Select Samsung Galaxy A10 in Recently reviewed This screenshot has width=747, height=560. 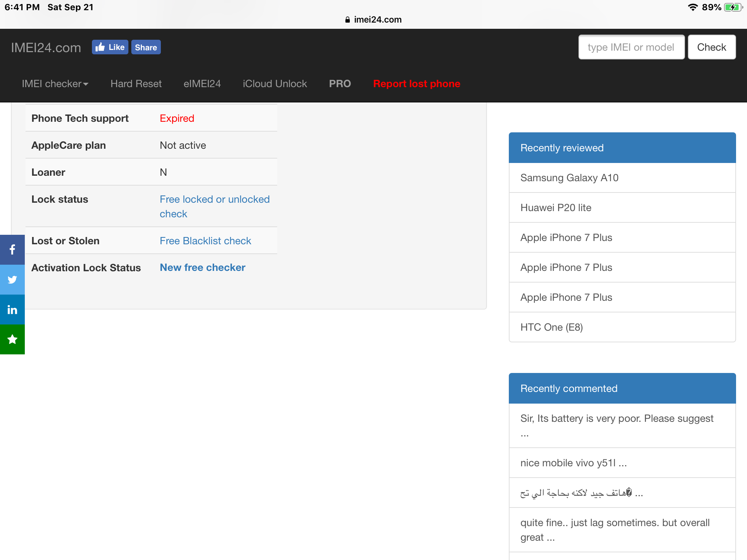click(569, 178)
